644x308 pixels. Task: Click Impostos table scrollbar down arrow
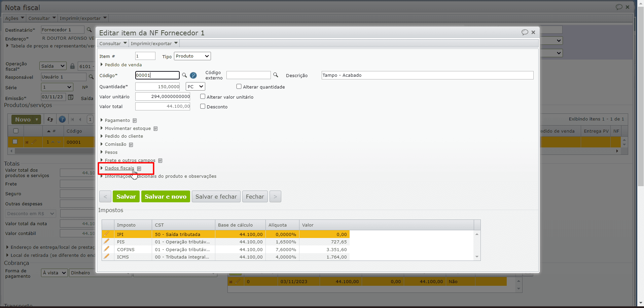tap(477, 257)
